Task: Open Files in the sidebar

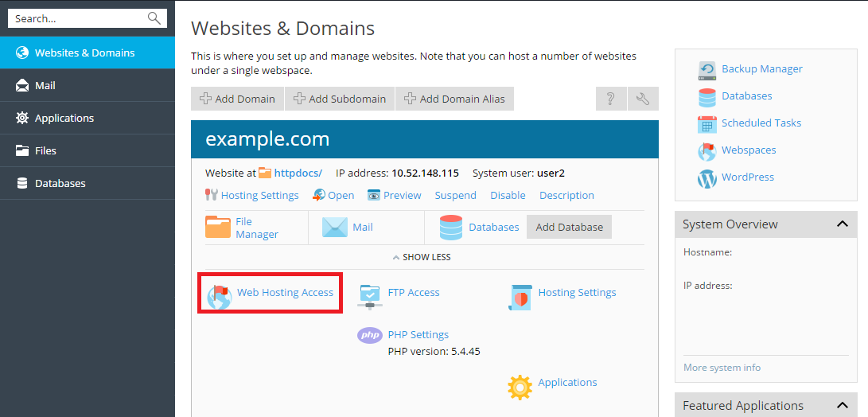Action: 88,150
